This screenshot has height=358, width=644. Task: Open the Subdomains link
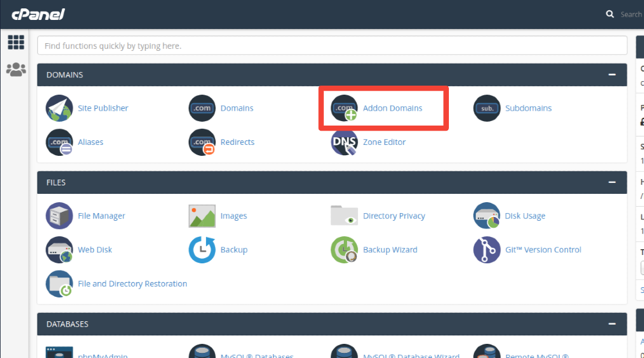pyautogui.click(x=528, y=108)
